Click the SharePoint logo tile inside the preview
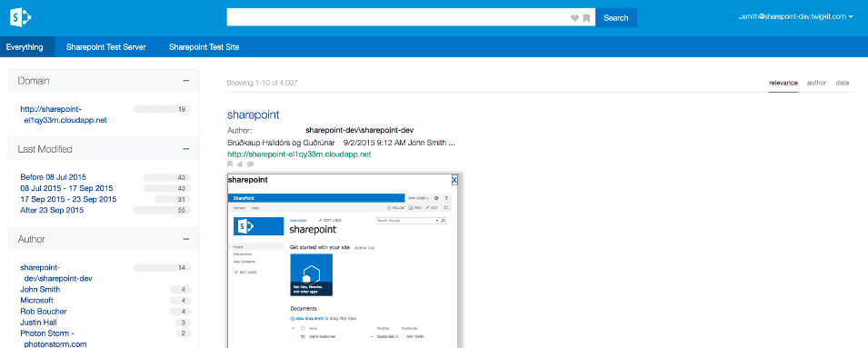 pyautogui.click(x=258, y=226)
